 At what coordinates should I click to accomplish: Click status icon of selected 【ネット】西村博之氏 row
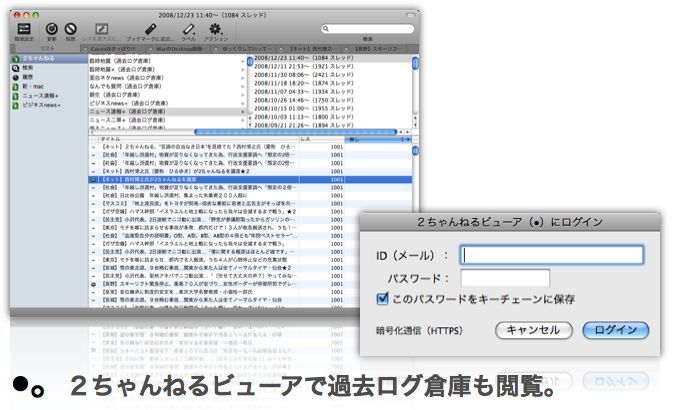pyautogui.click(x=94, y=180)
